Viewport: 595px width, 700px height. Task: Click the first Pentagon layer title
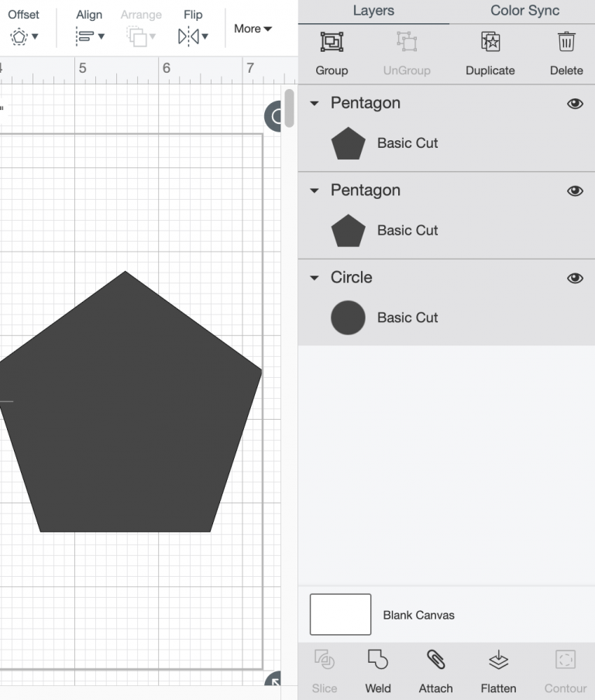[366, 103]
